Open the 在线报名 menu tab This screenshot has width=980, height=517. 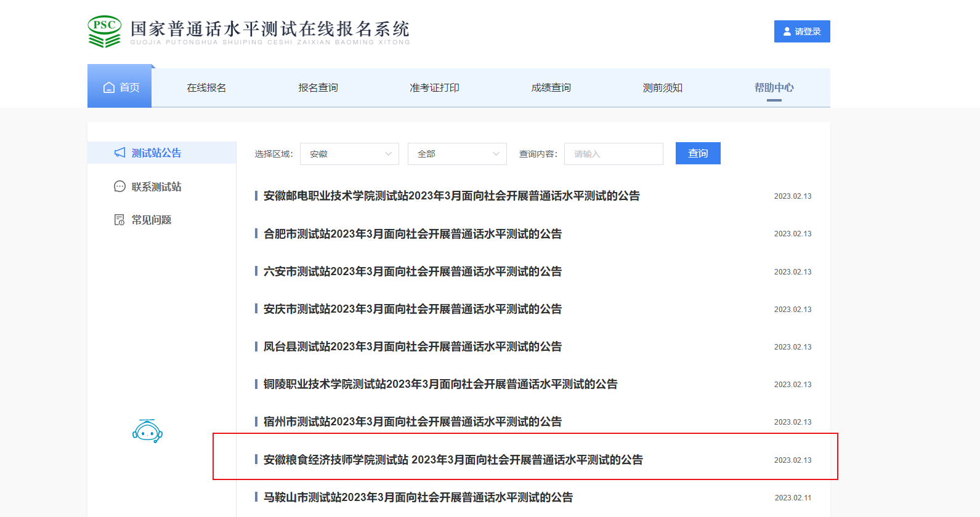pyautogui.click(x=206, y=87)
